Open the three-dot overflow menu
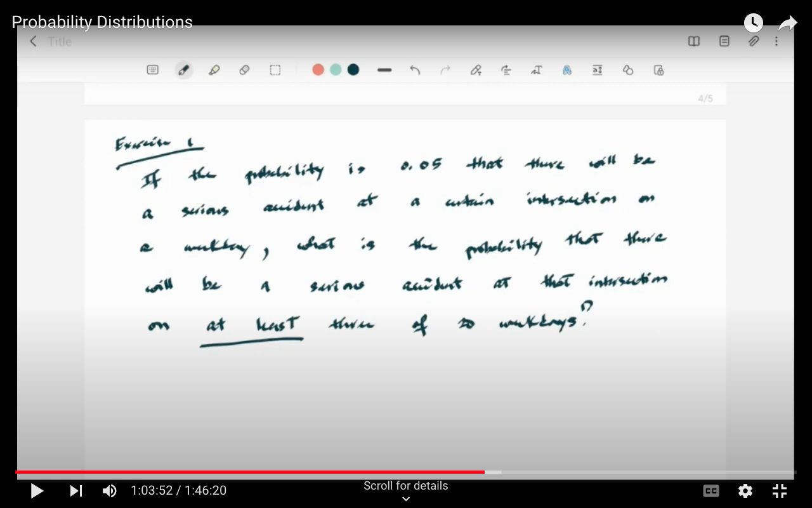Screen dimensions: 812x508 pyautogui.click(x=776, y=41)
